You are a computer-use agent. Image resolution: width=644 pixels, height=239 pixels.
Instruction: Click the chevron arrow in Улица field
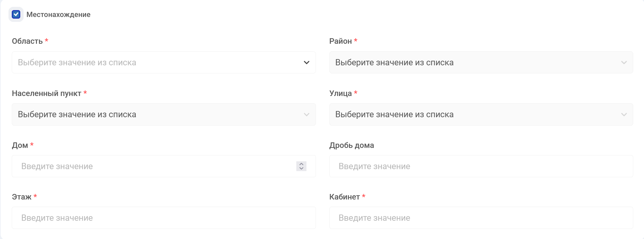624,114
